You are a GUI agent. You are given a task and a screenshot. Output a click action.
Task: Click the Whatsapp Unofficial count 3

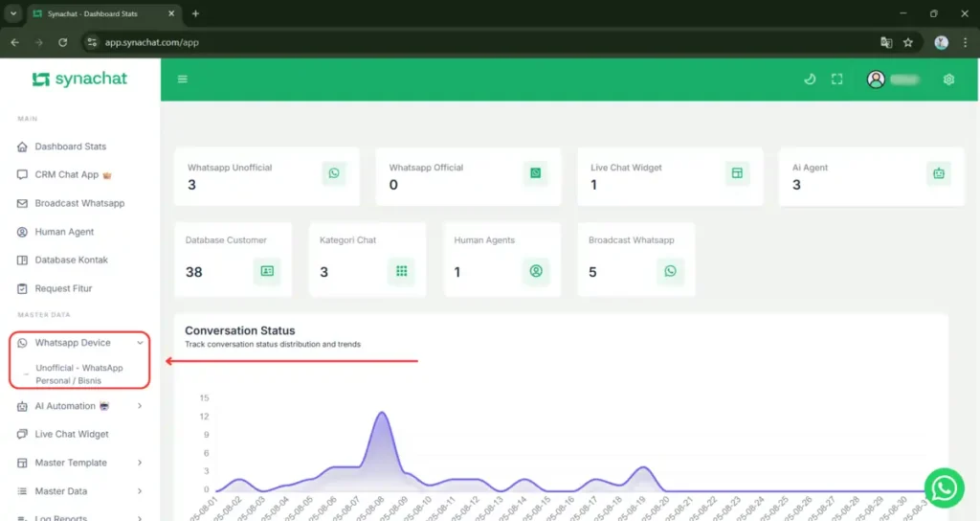pos(191,185)
